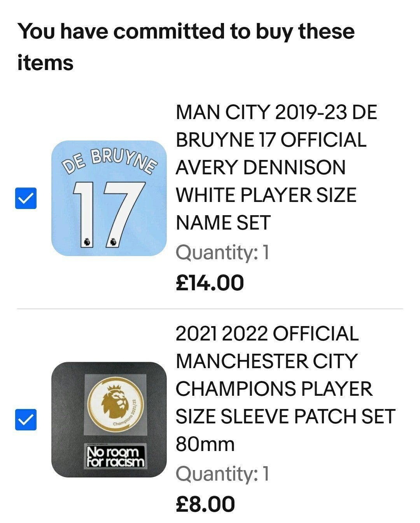
Task: Click the Premier League lion on the digit 1
Action: pos(87,242)
